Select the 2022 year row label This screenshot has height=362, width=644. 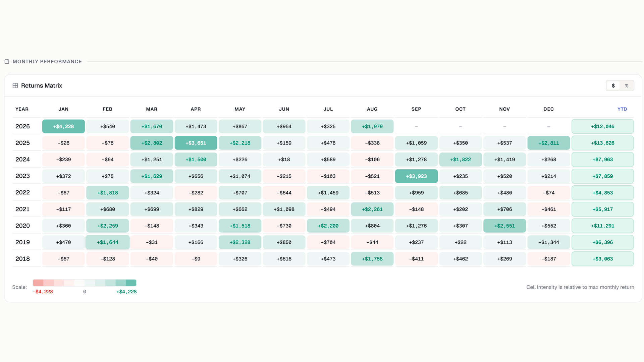[x=22, y=193]
